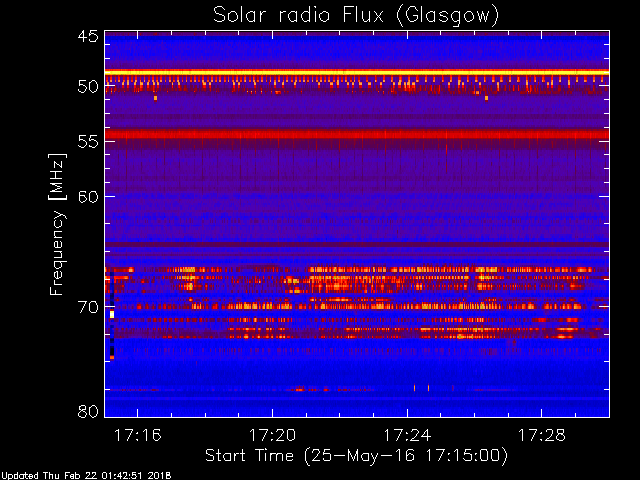Click the 50 frequency tick label
Image resolution: width=640 pixels, height=480 pixels.
pyautogui.click(x=88, y=87)
